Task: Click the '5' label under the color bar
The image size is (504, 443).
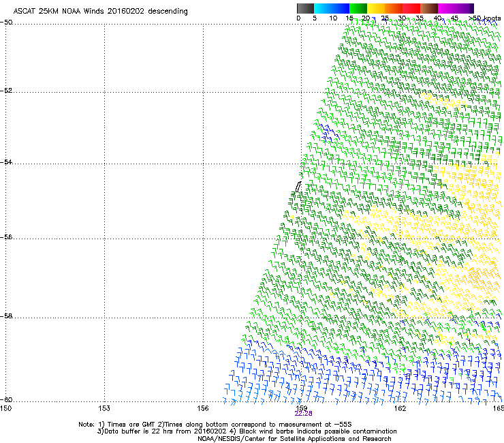Action: point(315,18)
